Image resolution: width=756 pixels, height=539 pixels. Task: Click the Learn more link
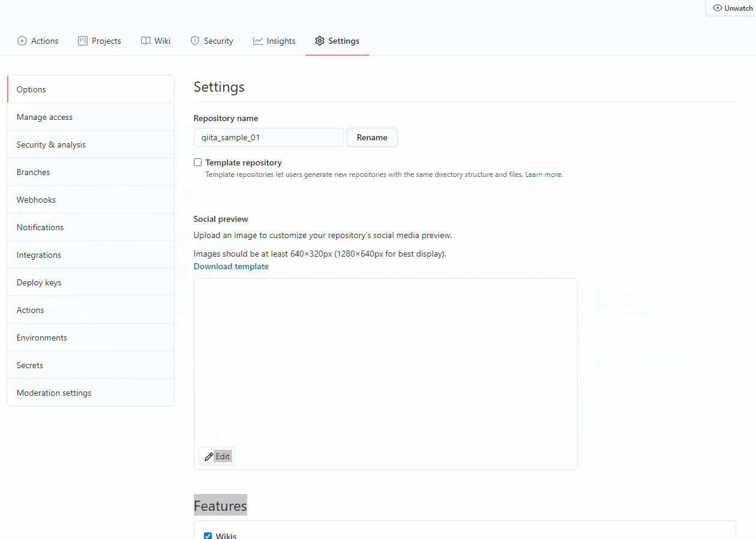[542, 174]
